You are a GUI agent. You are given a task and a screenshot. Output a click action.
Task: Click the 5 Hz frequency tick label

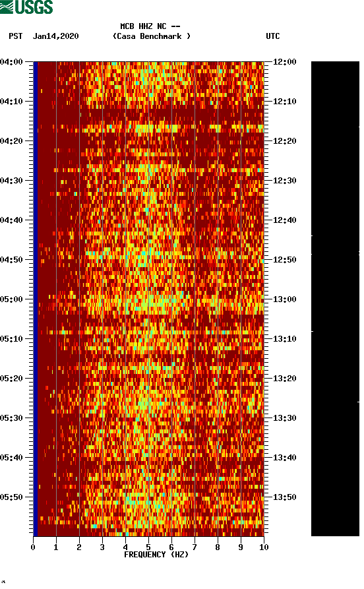tap(148, 547)
